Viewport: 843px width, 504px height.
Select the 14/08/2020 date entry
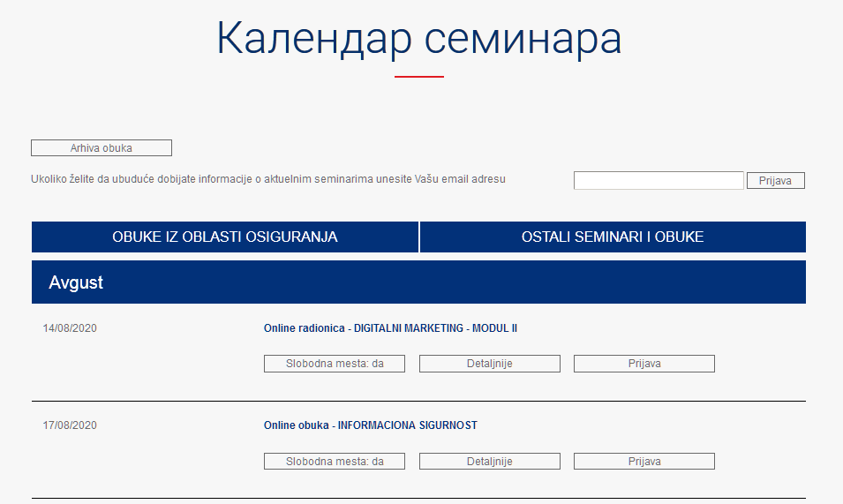70,328
